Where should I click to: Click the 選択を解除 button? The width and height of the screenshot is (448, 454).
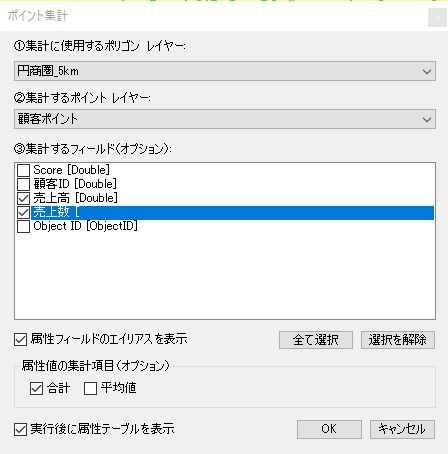(x=398, y=340)
